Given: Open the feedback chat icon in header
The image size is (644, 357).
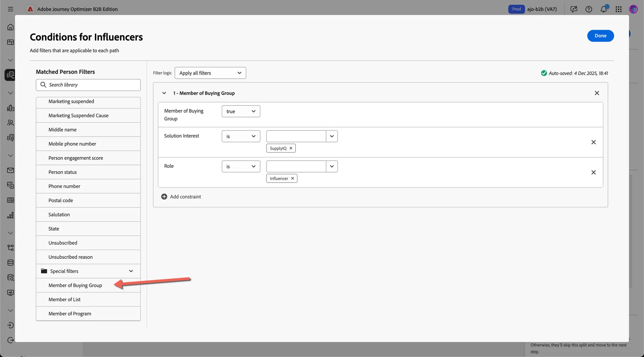Looking at the screenshot, I should click(574, 9).
